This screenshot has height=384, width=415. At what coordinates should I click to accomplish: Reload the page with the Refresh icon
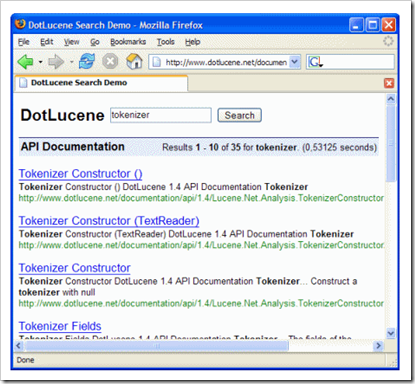tap(87, 62)
